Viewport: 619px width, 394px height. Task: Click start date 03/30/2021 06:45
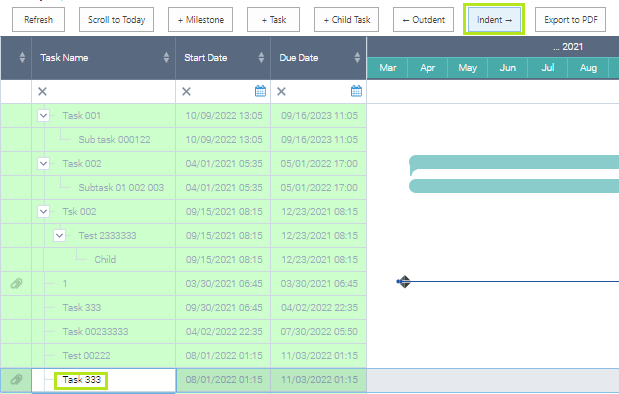[224, 283]
